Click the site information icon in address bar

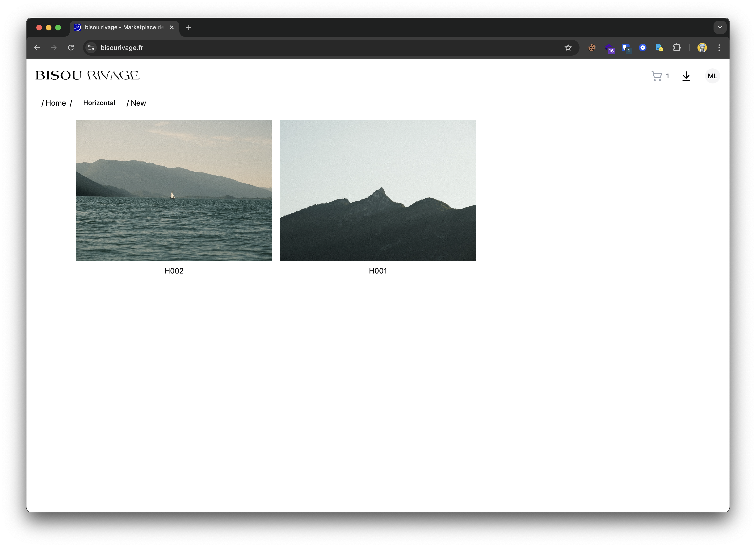tap(91, 48)
